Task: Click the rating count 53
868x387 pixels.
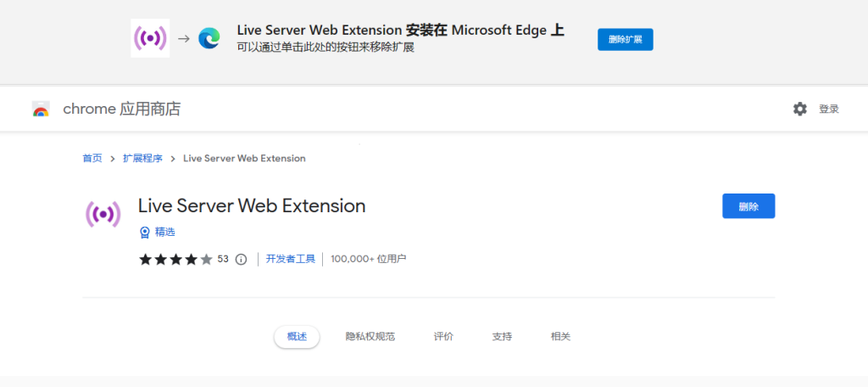Action: click(223, 259)
